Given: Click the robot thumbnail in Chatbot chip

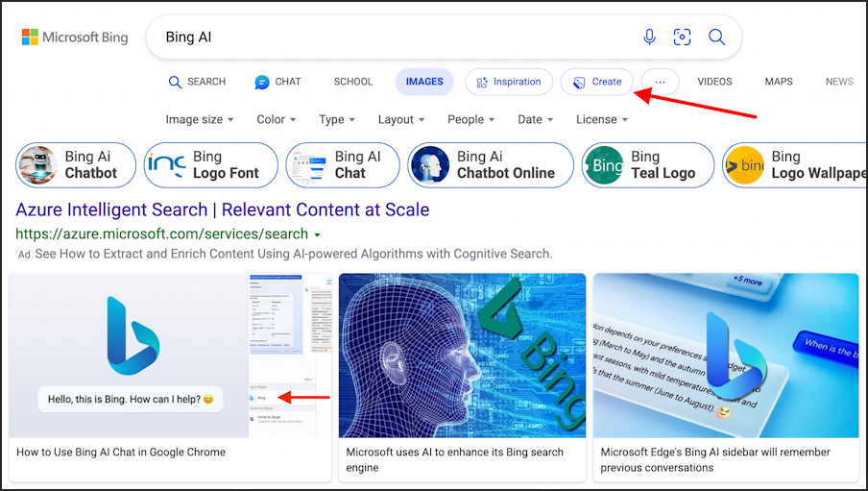Looking at the screenshot, I should click(x=37, y=165).
